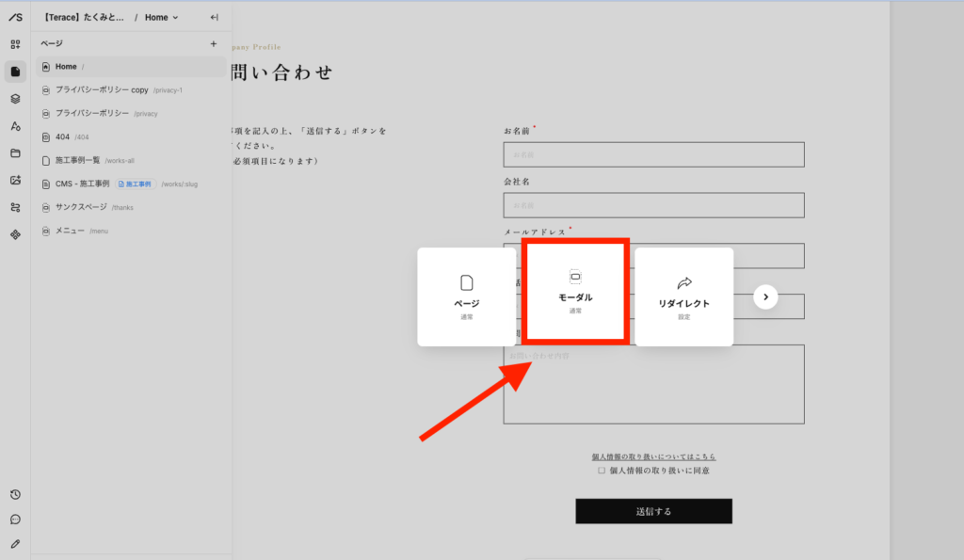Open the styles and typography panel icon
Image resolution: width=964 pixels, height=560 pixels.
pos(15,126)
